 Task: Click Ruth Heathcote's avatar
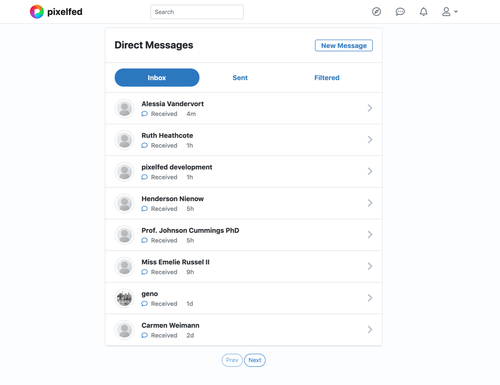pyautogui.click(x=124, y=140)
